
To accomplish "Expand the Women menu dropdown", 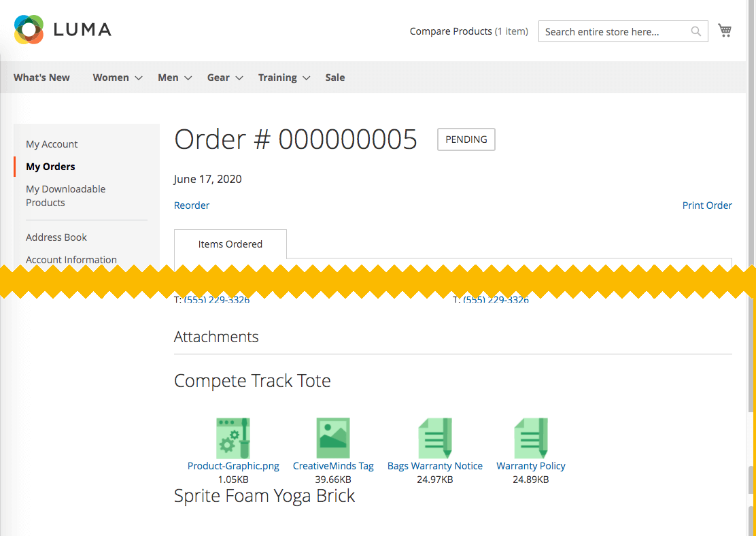I will click(x=117, y=78).
